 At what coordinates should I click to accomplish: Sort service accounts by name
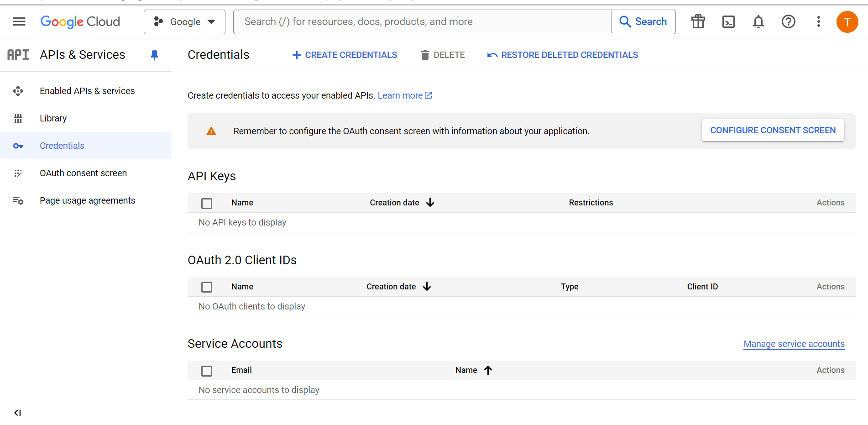tap(474, 370)
